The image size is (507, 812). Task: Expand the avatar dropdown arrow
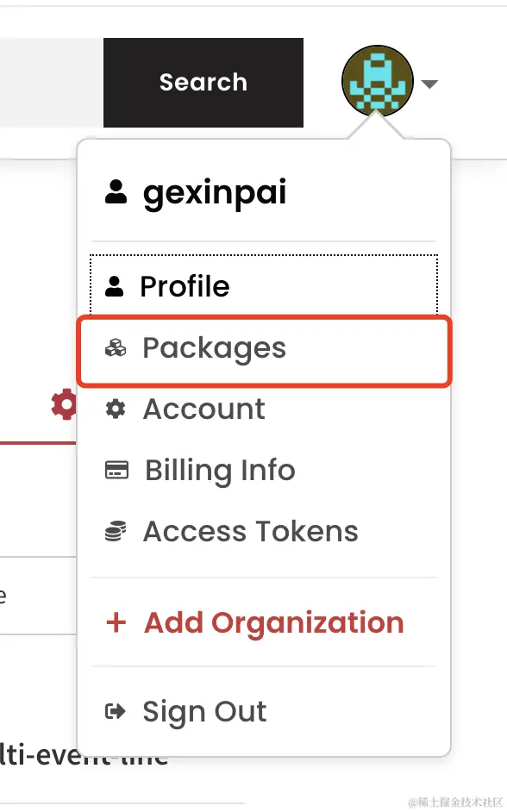pyautogui.click(x=430, y=84)
